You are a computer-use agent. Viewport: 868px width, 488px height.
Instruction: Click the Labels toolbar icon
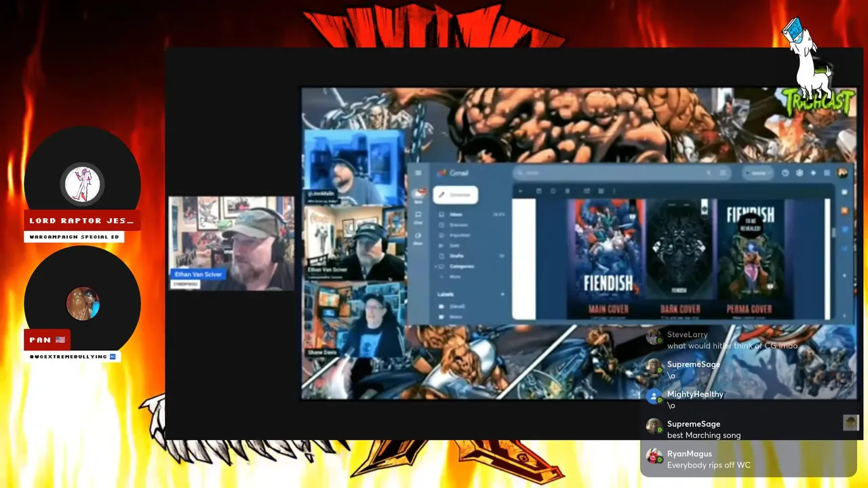pyautogui.click(x=601, y=191)
